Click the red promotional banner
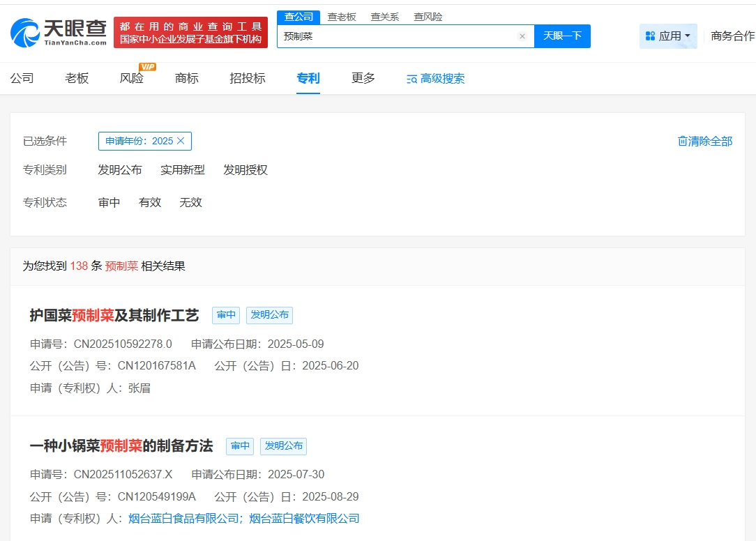 pyautogui.click(x=190, y=33)
